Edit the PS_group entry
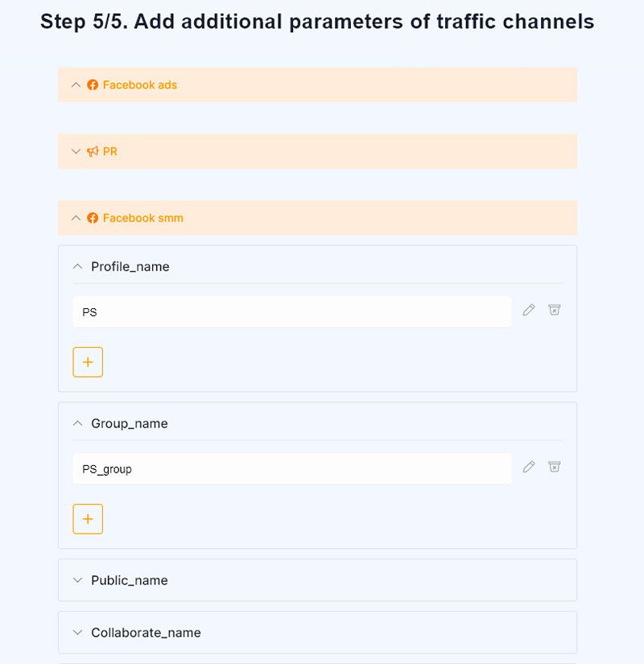644x664 pixels. click(x=528, y=467)
